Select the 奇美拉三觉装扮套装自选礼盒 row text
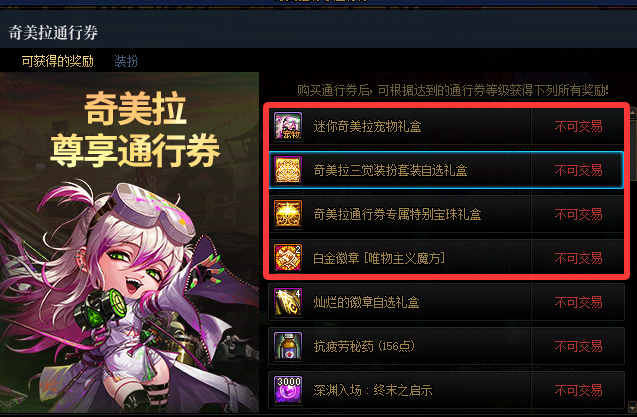This screenshot has width=637, height=417. 390,170
